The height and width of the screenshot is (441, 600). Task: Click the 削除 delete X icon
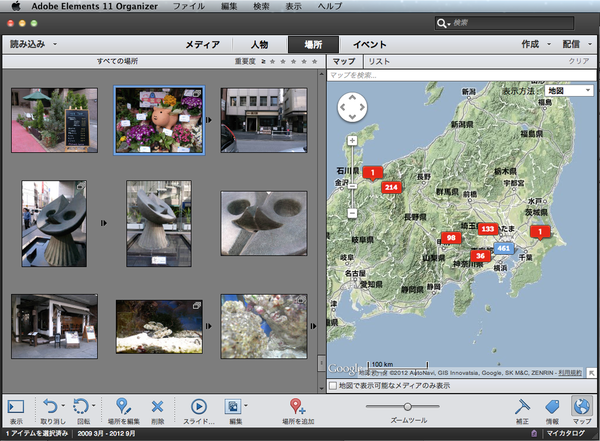click(x=157, y=407)
